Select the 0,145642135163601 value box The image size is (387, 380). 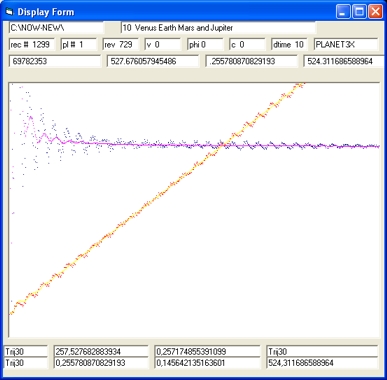tap(207, 363)
